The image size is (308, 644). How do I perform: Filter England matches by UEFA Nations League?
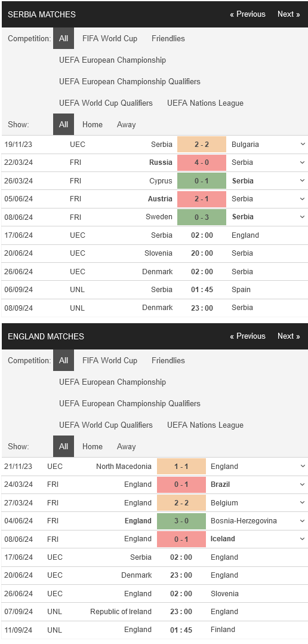click(x=205, y=425)
